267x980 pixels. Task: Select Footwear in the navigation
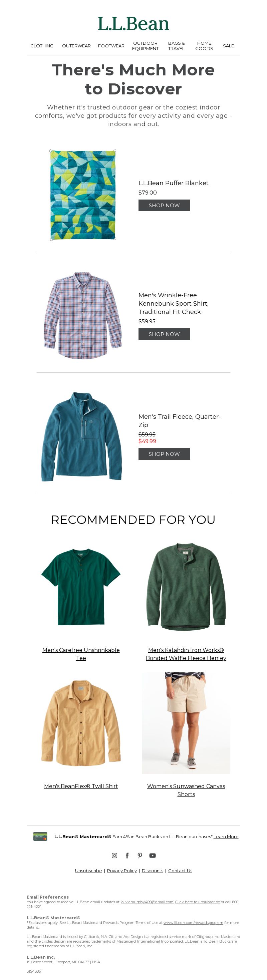point(111,46)
